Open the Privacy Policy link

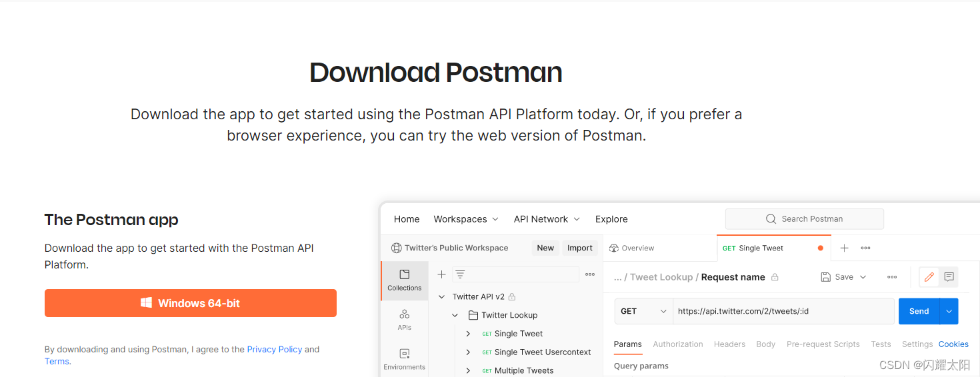[x=274, y=349]
